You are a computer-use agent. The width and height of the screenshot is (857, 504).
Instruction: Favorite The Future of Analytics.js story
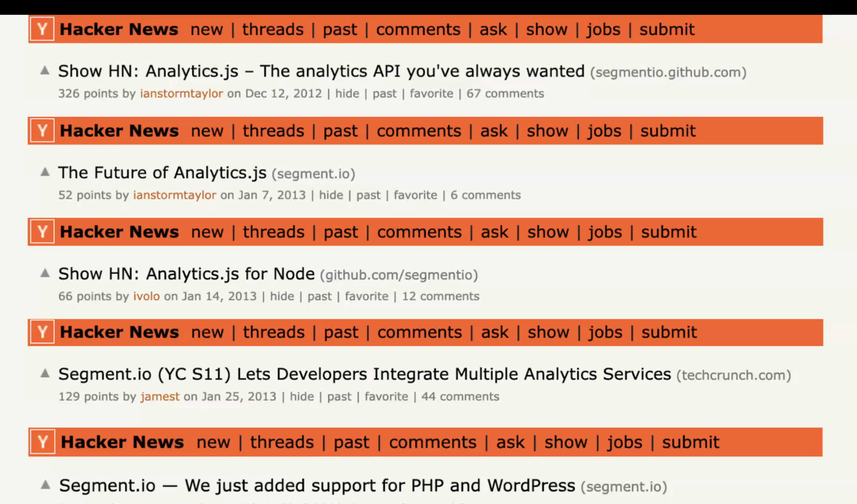415,195
